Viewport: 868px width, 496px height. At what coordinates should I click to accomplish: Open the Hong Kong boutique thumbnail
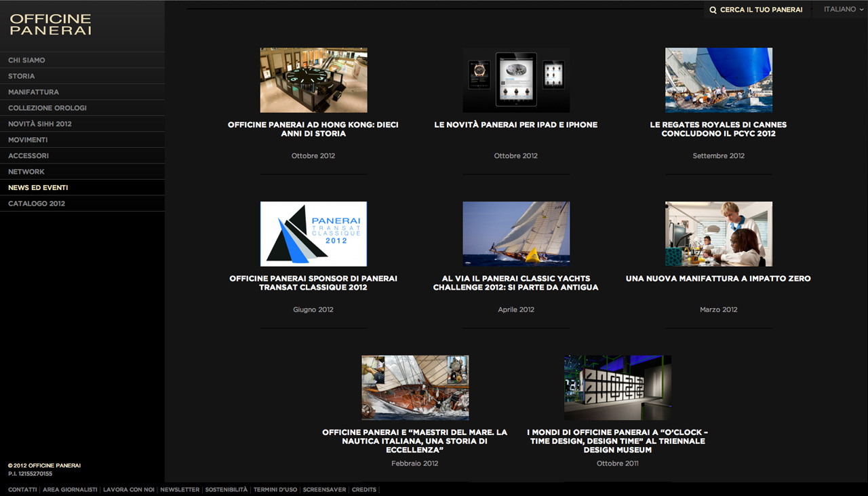(x=314, y=80)
